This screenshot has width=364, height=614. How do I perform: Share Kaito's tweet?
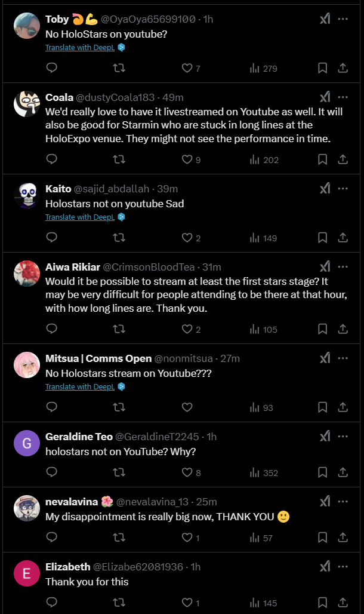pyautogui.click(x=343, y=238)
